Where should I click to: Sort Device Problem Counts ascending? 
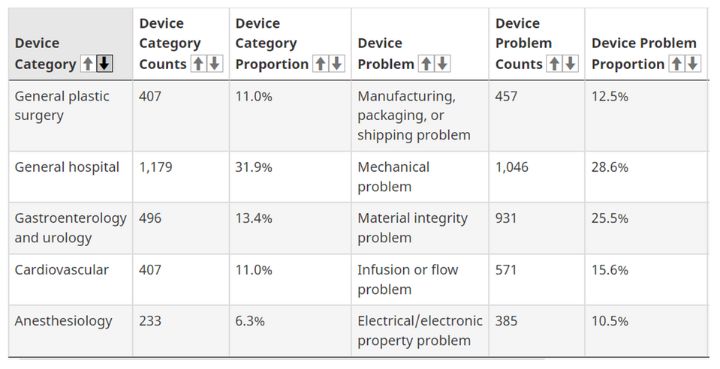coord(554,64)
